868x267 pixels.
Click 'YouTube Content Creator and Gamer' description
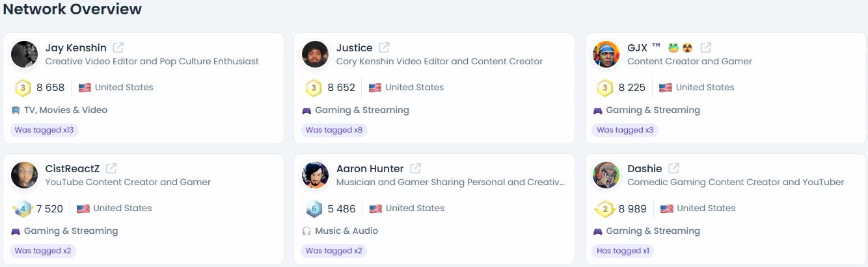[x=128, y=183]
